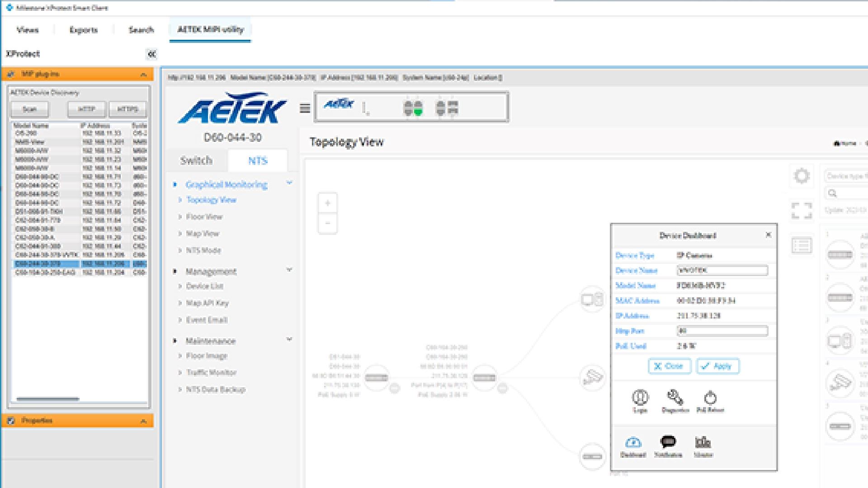Click second switch in right device list
This screenshot has width=868, height=488.
[x=840, y=298]
